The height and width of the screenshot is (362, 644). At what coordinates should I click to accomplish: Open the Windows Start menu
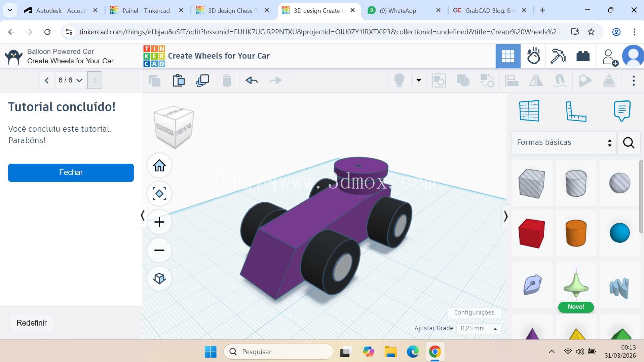coord(211,352)
